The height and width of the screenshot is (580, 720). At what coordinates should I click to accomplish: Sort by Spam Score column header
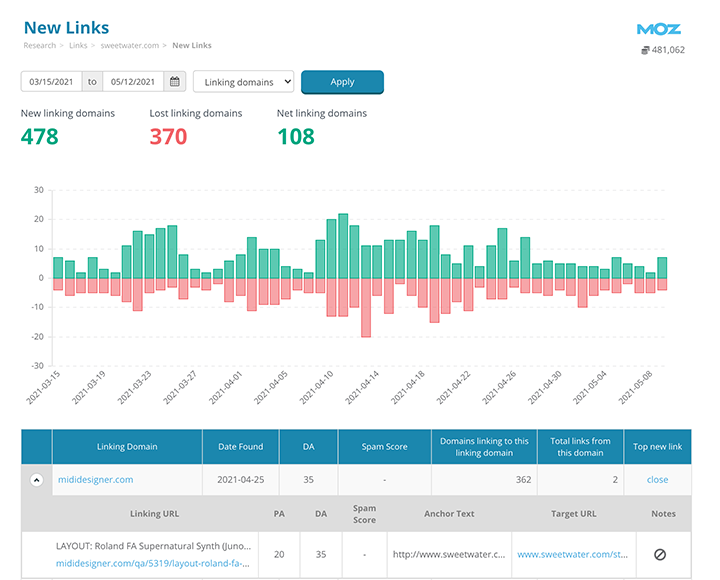[x=385, y=447]
